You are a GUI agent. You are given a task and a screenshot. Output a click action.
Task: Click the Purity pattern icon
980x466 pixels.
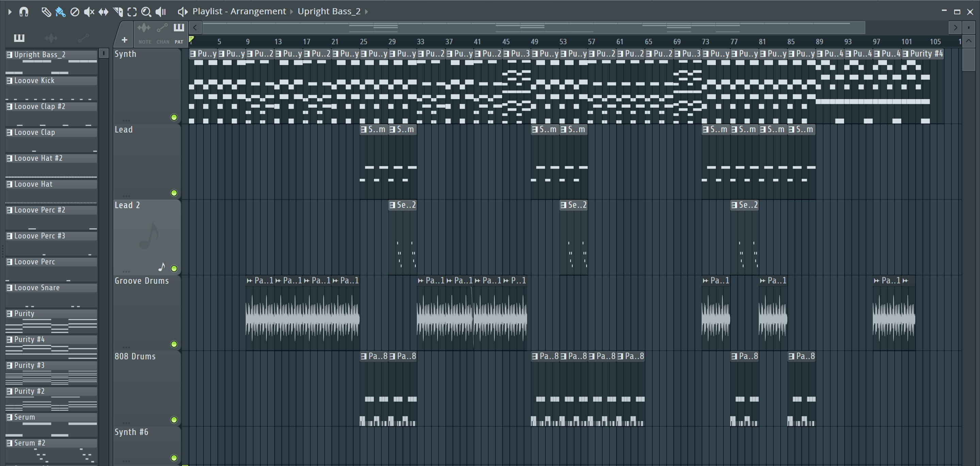click(10, 314)
